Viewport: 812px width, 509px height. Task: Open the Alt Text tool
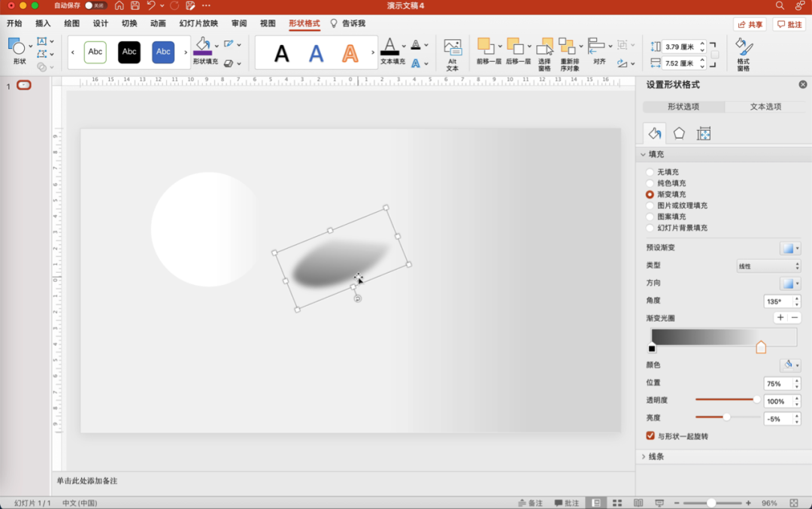[452, 54]
